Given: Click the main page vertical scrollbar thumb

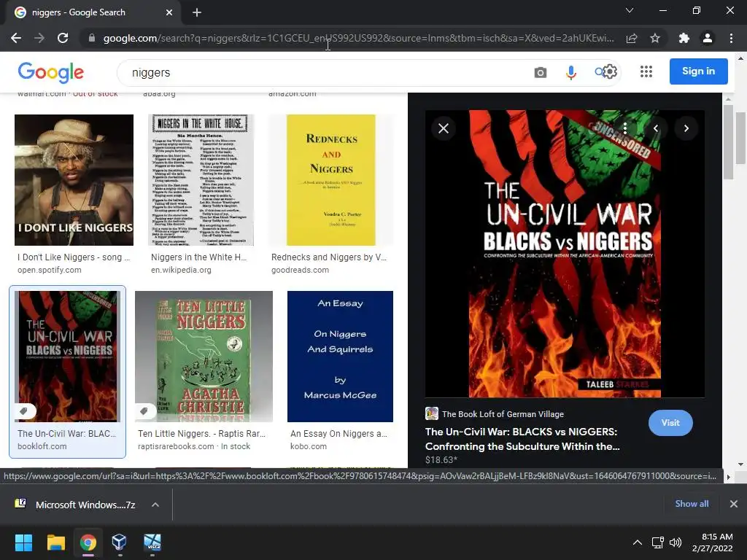Looking at the screenshot, I should pyautogui.click(x=741, y=137).
